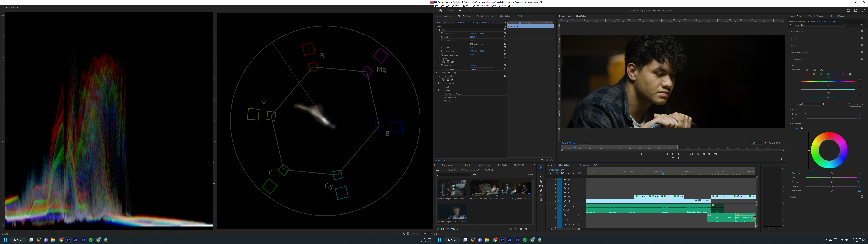Click the red color swatch in Key
The width and height of the screenshot is (868, 244).
coord(807,75)
